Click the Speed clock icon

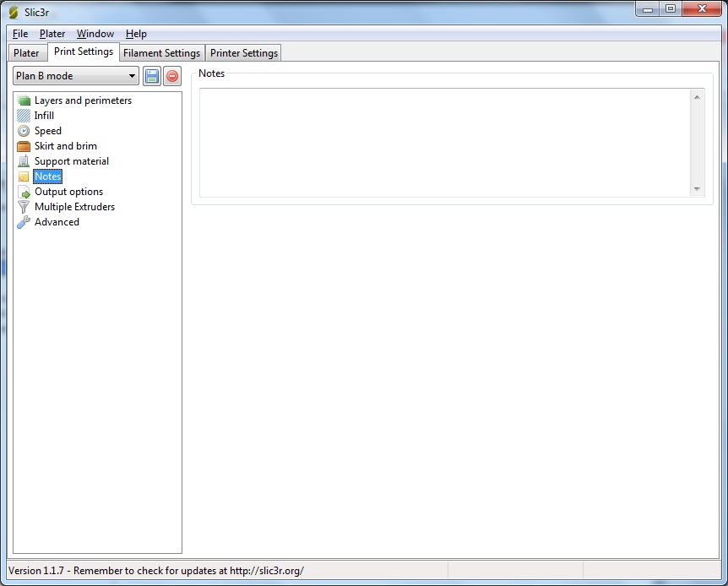point(24,131)
